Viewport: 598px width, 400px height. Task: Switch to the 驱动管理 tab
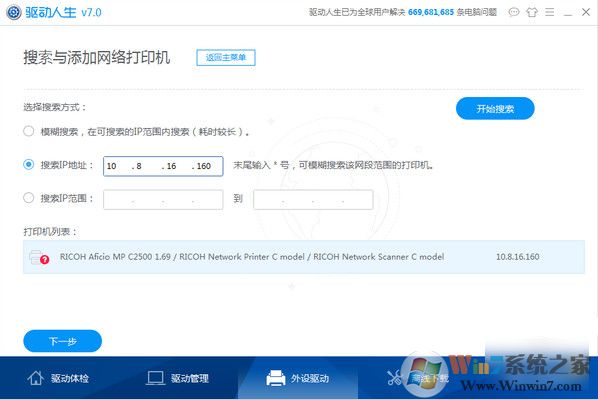tap(178, 378)
